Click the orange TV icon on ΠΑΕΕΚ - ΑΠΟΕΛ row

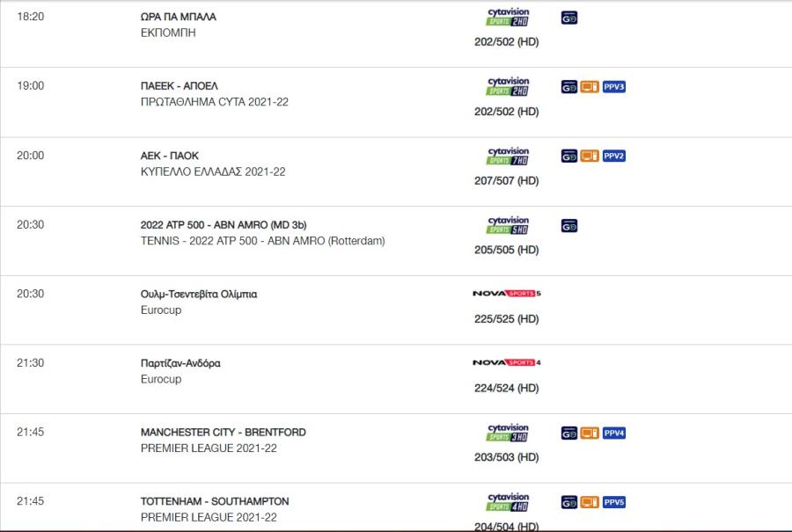point(590,87)
